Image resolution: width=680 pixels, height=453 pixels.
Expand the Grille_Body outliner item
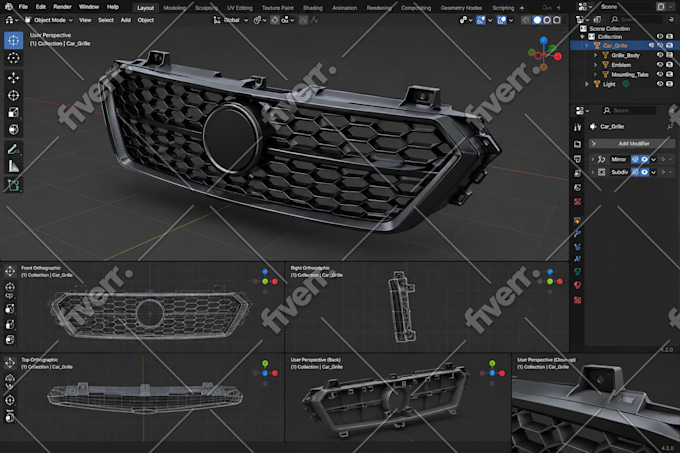595,55
